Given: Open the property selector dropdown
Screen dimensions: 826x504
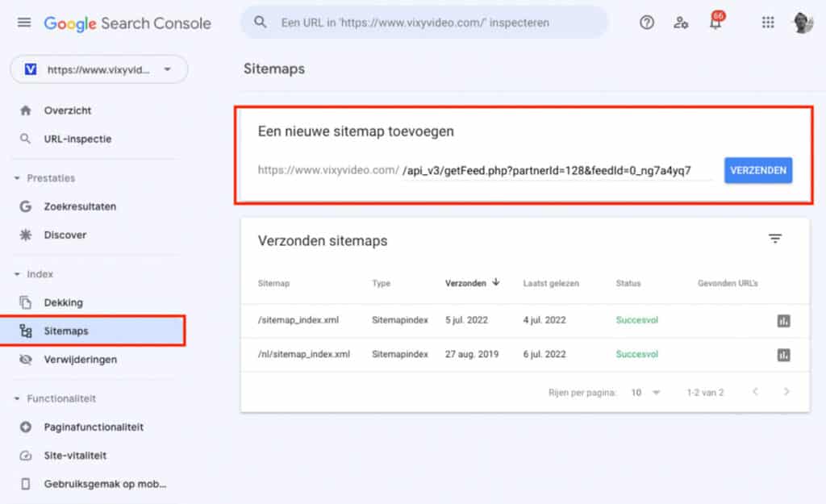Looking at the screenshot, I should (99, 69).
